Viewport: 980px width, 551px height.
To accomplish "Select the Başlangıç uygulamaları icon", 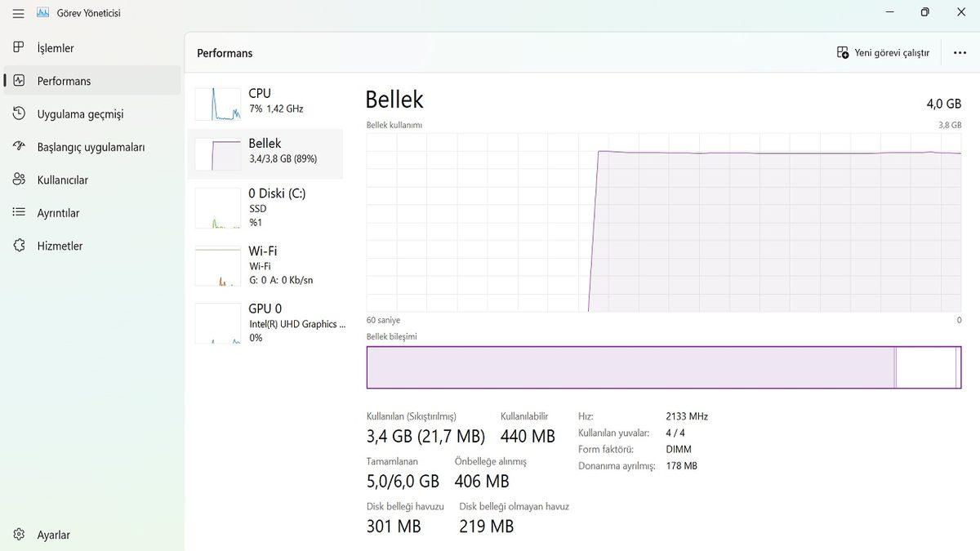I will point(19,147).
